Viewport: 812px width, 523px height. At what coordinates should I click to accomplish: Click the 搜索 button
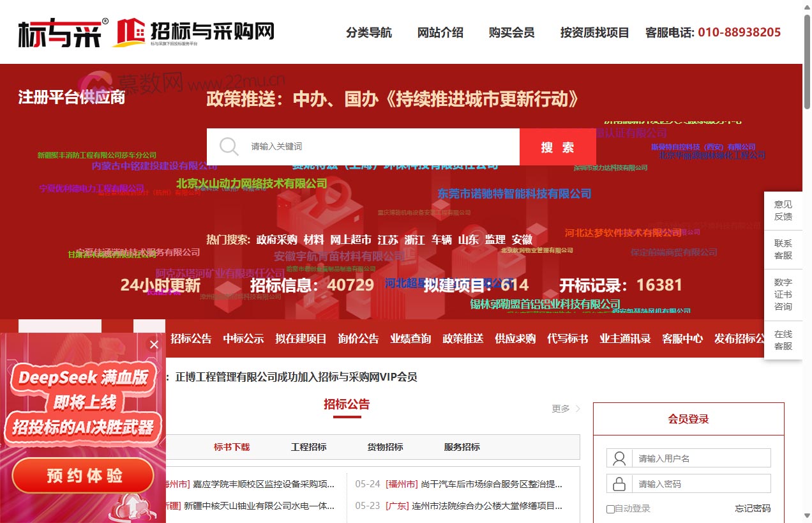point(557,146)
